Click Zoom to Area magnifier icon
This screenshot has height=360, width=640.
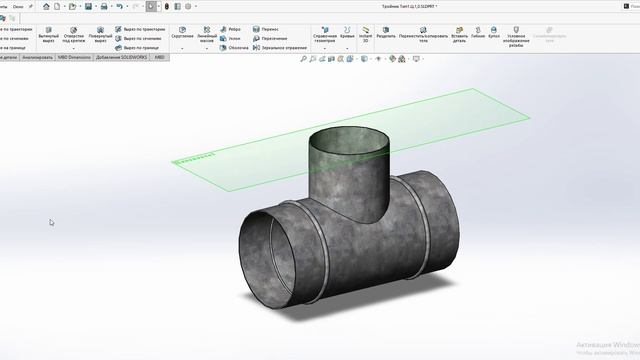pos(313,59)
